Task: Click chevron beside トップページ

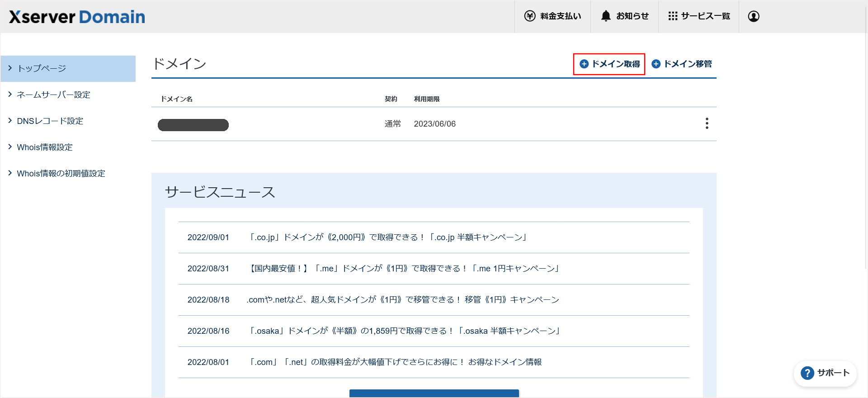Action: (x=10, y=68)
